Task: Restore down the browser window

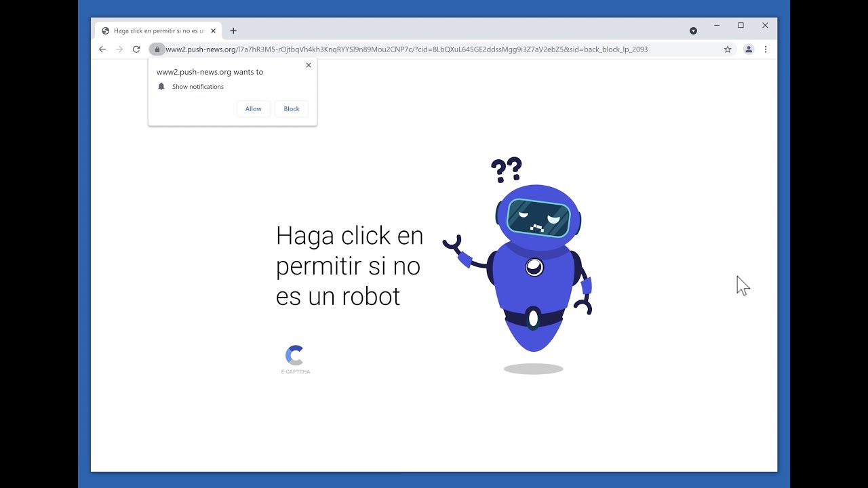Action: click(741, 25)
